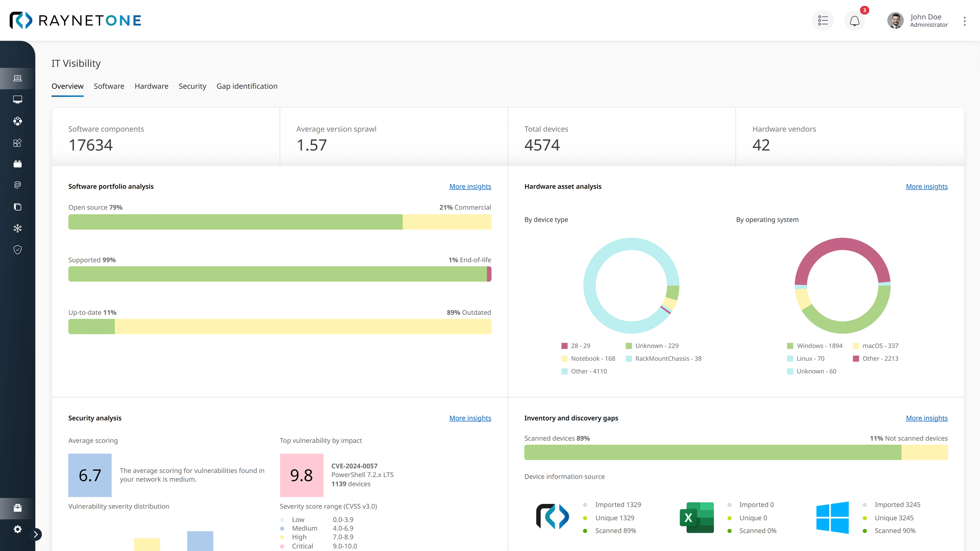Switch to the Gap identification tab
This screenshot has width=980, height=551.
247,86
